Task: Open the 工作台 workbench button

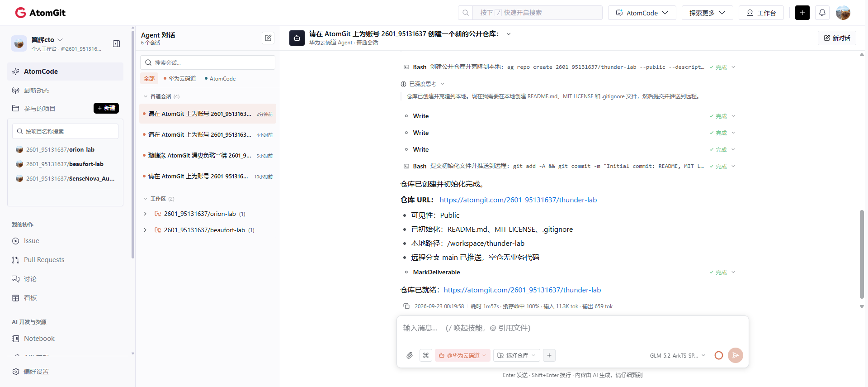Action: click(761, 13)
